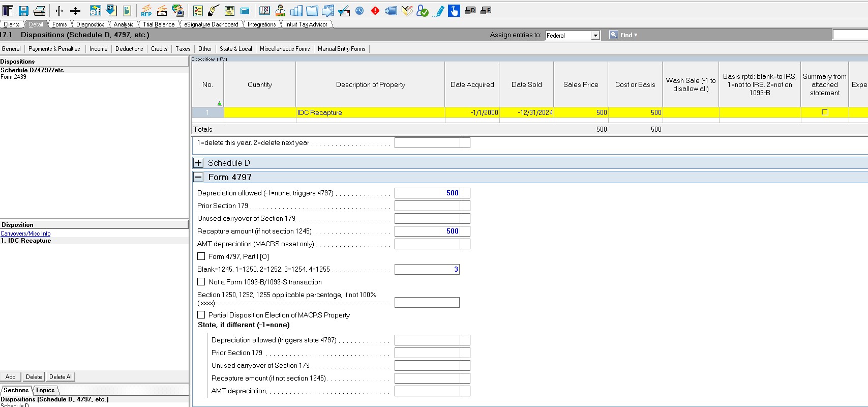Open the Assign entries to dropdown
The width and height of the screenshot is (868, 407).
point(595,36)
